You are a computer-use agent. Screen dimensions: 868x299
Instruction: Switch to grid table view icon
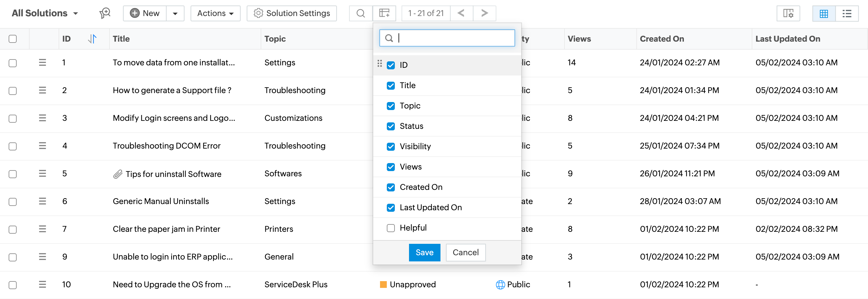point(824,14)
